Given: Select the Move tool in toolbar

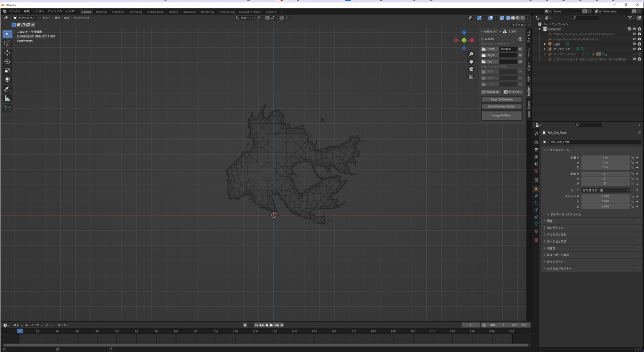Looking at the screenshot, I should point(7,53).
